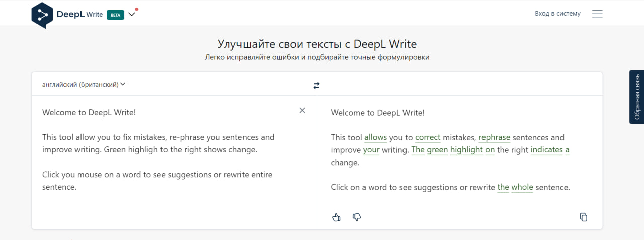This screenshot has height=240, width=644.
Task: Click the highlighted word "rephrase"
Action: point(494,137)
